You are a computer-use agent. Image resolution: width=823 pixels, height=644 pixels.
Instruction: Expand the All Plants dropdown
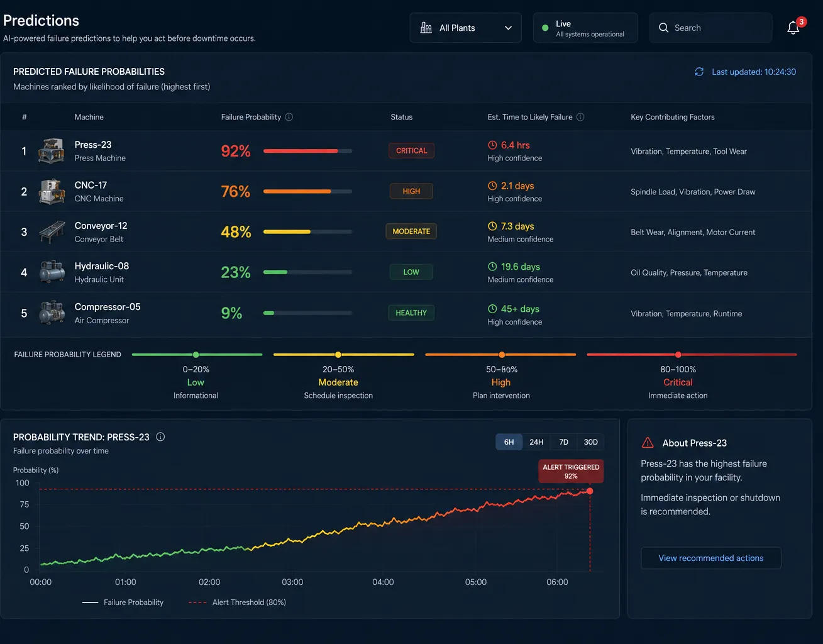pyautogui.click(x=465, y=28)
